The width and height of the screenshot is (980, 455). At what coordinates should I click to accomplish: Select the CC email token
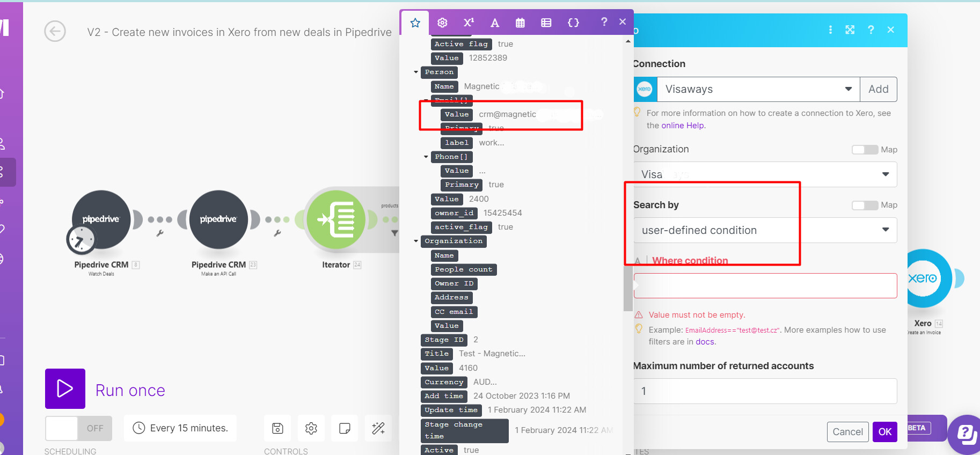click(454, 312)
